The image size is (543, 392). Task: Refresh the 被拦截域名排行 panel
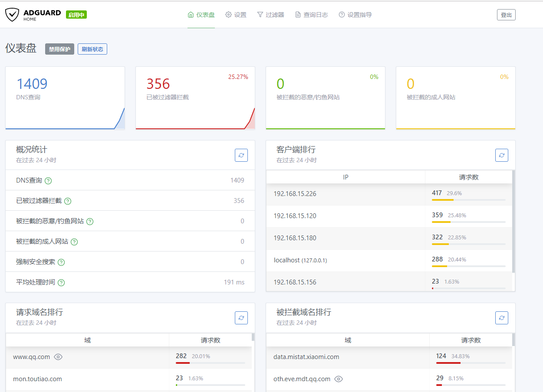click(x=502, y=318)
